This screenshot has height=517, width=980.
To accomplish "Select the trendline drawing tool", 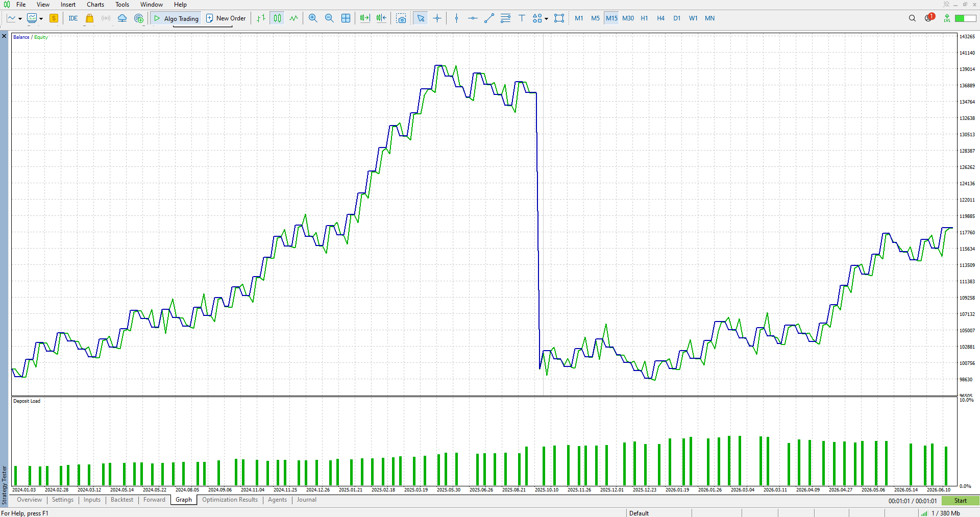I will click(489, 18).
